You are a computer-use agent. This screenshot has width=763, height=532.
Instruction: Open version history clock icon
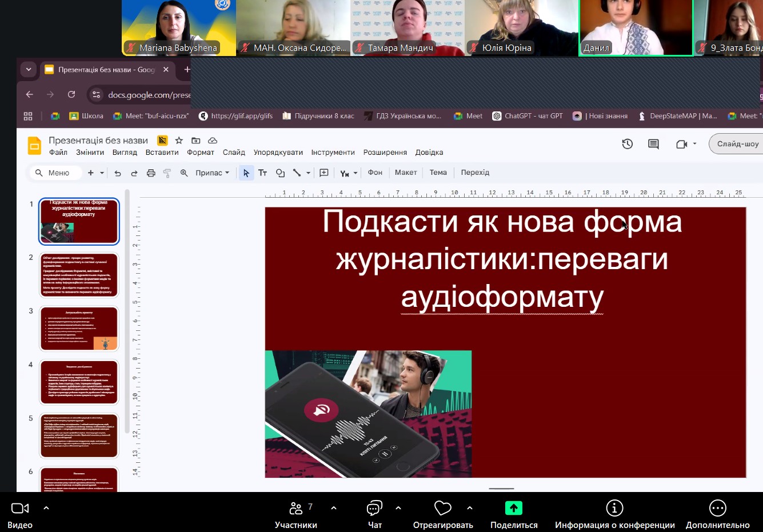(627, 144)
